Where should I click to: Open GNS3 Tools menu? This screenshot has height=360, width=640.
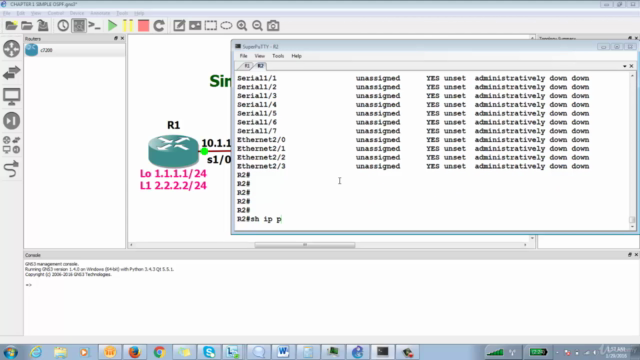(x=122, y=13)
